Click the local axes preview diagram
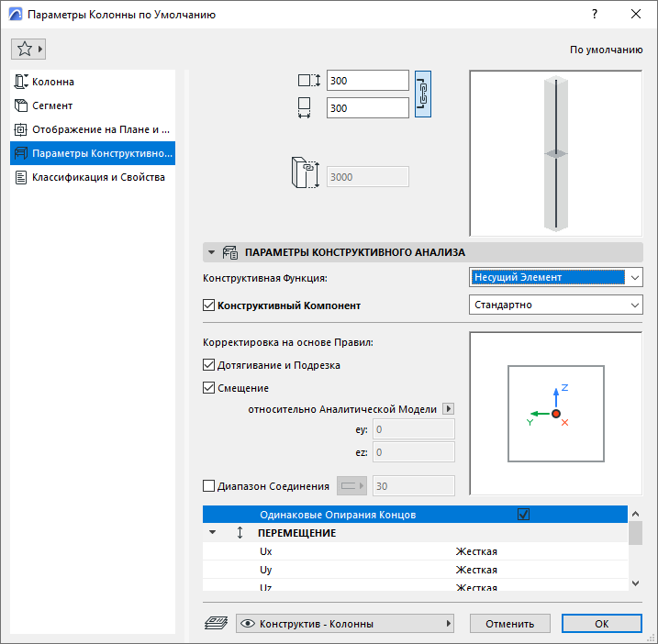Image resolution: width=658 pixels, height=644 pixels. click(556, 414)
